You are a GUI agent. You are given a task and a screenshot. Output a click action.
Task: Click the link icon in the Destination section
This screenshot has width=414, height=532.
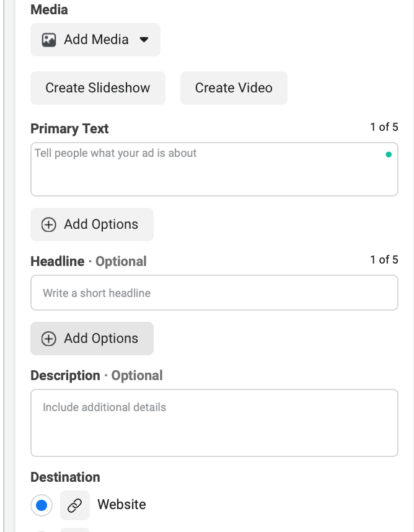click(x=74, y=505)
